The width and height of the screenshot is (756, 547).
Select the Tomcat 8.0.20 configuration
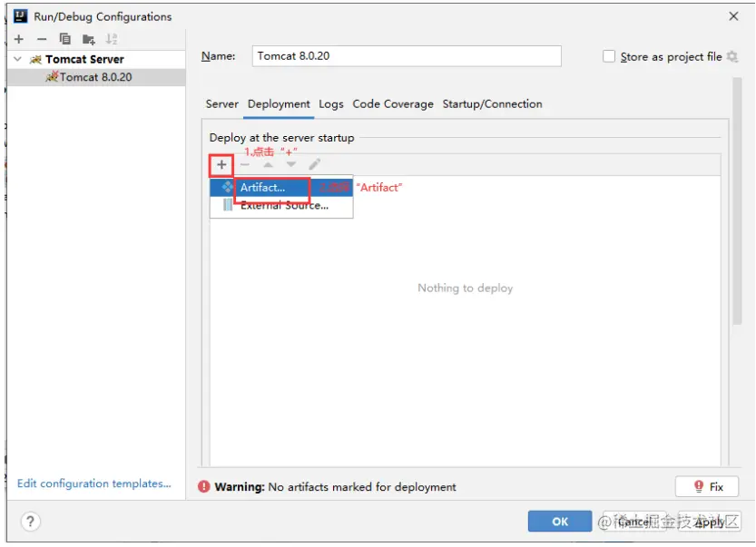pyautogui.click(x=96, y=77)
